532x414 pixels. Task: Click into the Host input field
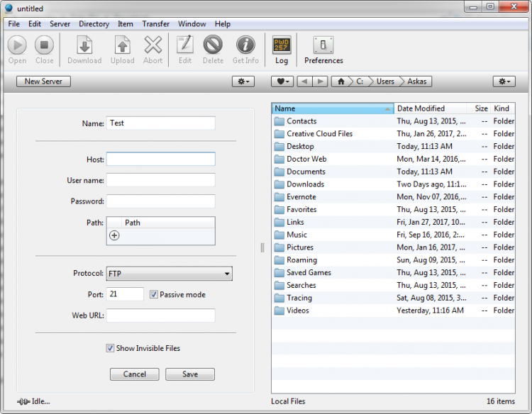tap(161, 159)
